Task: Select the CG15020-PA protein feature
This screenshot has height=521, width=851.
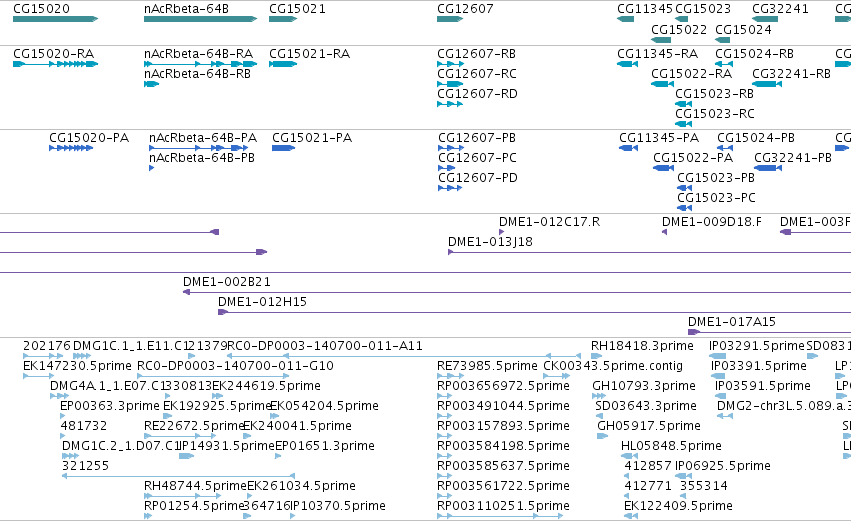Action: point(71,148)
